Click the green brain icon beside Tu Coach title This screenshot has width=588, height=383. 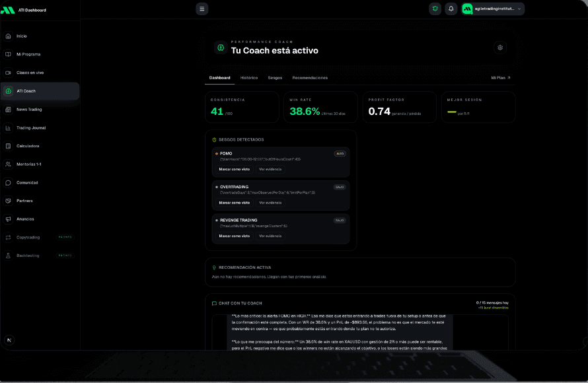pos(221,48)
